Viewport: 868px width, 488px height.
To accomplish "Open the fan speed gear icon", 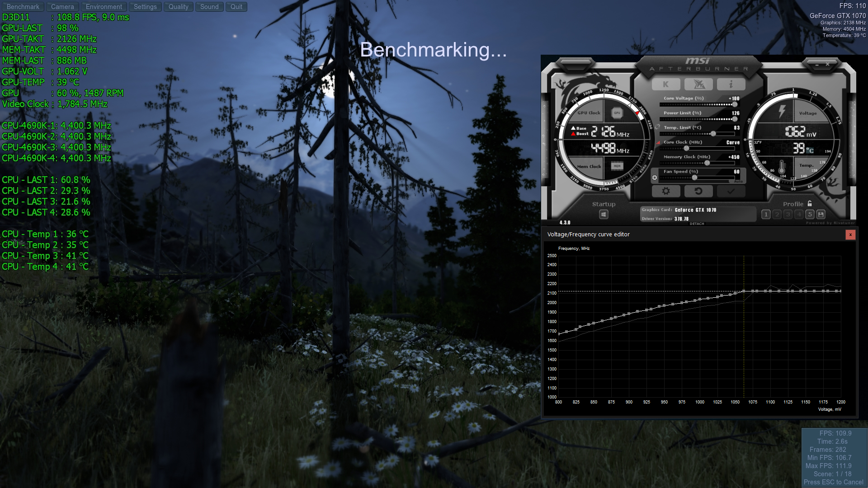I will (655, 178).
